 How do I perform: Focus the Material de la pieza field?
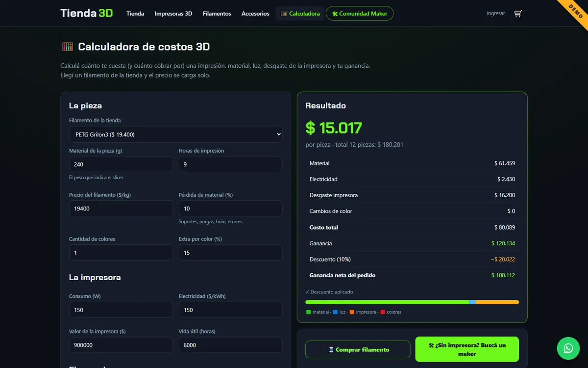[x=121, y=164]
